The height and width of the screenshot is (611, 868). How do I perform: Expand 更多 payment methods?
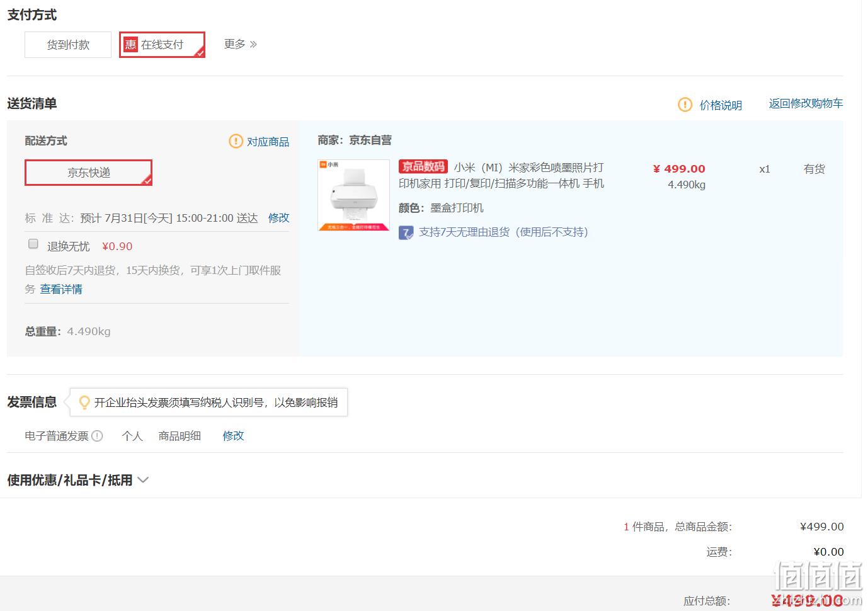[241, 44]
